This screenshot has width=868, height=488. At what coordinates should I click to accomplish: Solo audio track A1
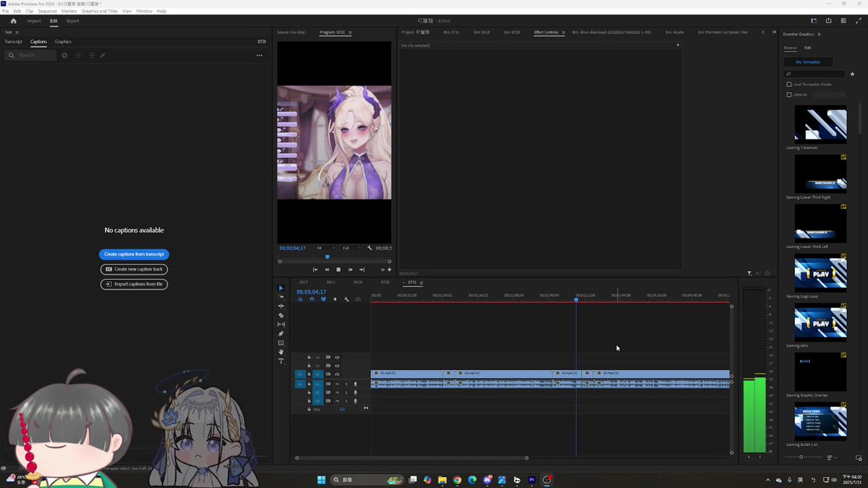(346, 384)
